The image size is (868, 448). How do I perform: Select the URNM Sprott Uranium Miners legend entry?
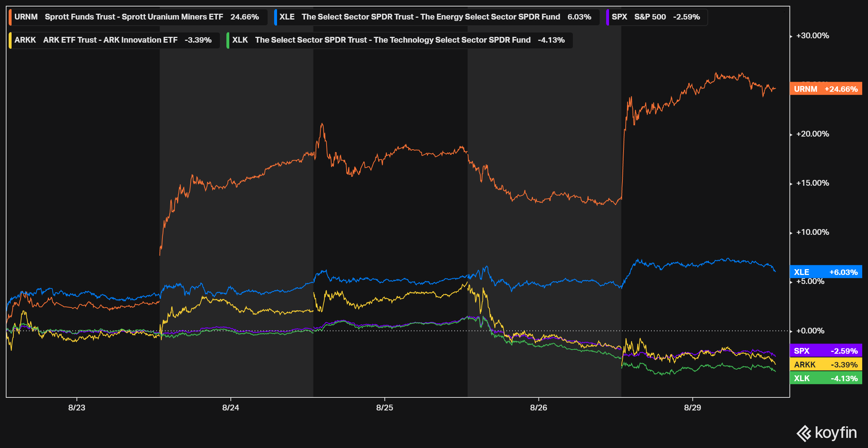(x=138, y=17)
